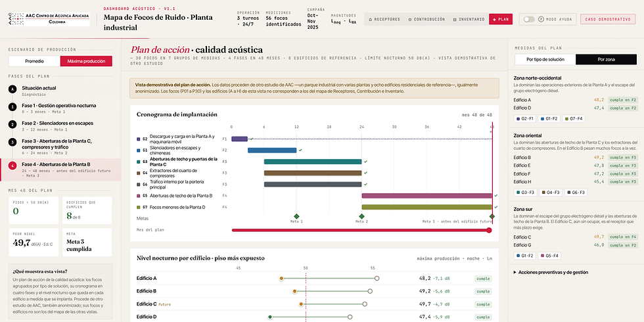Viewport: 644px width, 322px height.
Task: Click the 'Meta 3 cumplida' card
Action: click(87, 242)
